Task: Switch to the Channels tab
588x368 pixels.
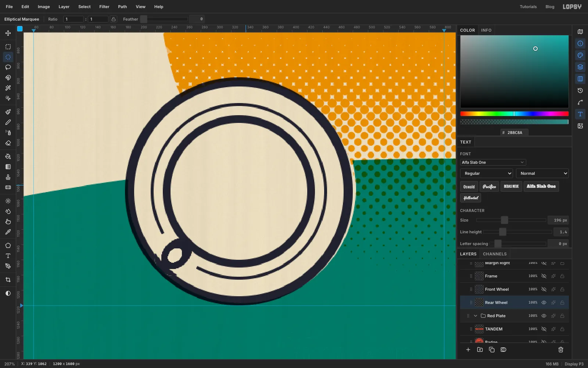Action: coord(495,254)
